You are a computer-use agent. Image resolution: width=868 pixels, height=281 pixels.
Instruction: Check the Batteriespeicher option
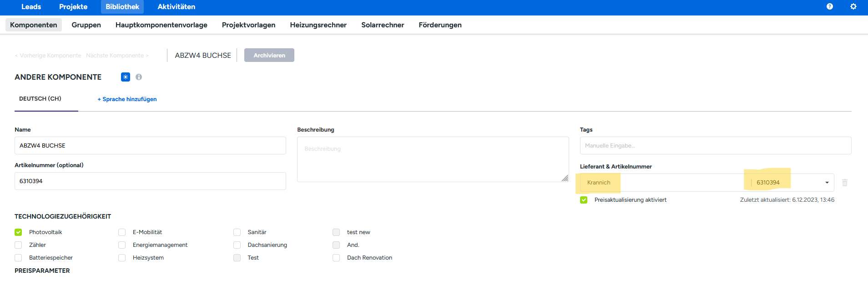pos(18,258)
